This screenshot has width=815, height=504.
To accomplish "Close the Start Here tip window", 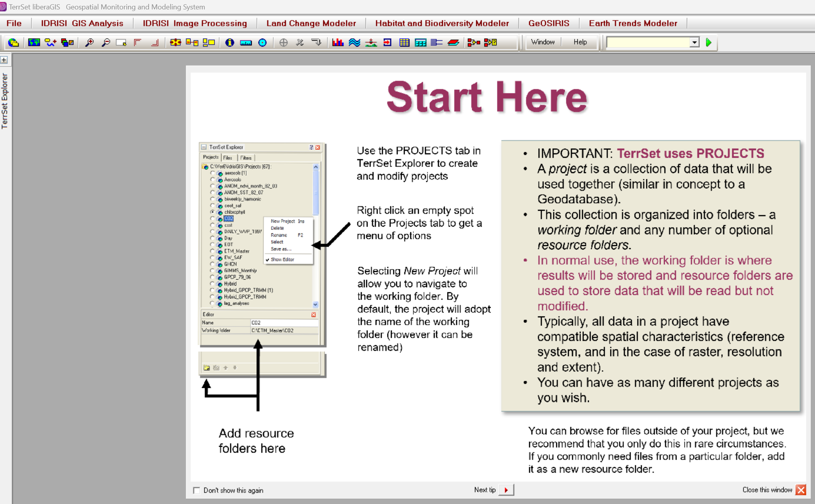I will point(801,490).
